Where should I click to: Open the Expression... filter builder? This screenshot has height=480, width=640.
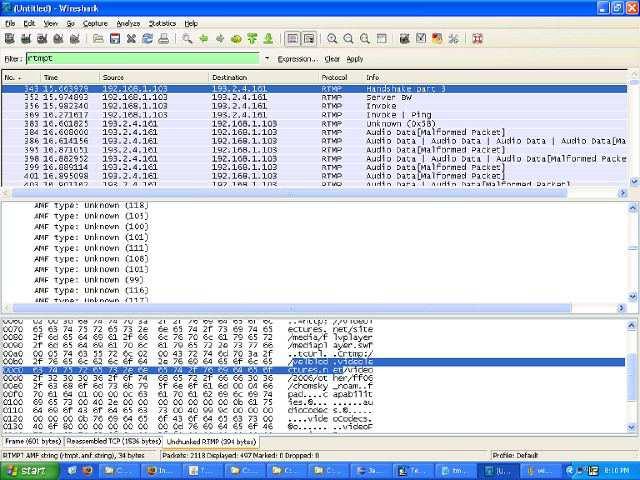[297, 59]
